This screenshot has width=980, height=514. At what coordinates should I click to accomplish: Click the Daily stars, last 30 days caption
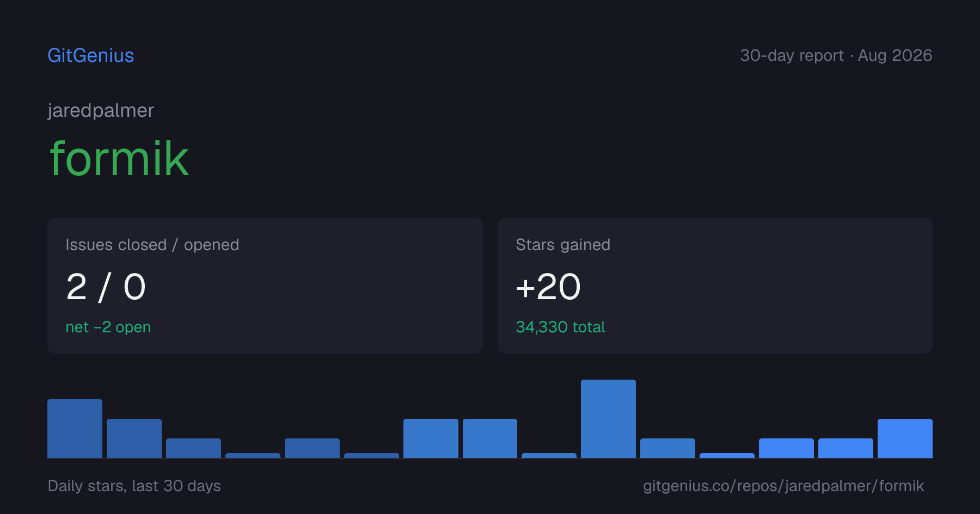click(x=134, y=486)
